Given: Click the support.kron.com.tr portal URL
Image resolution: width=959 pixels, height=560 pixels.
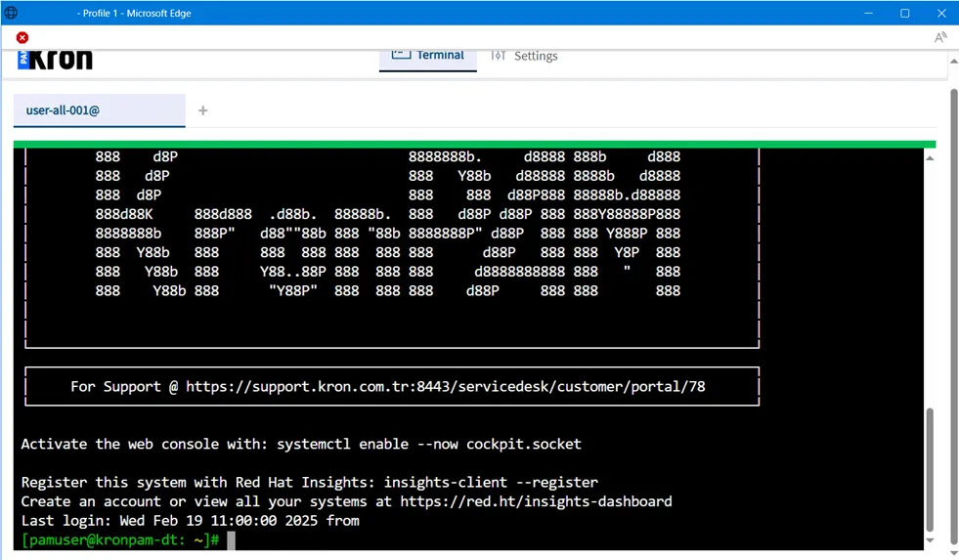Looking at the screenshot, I should pos(445,386).
